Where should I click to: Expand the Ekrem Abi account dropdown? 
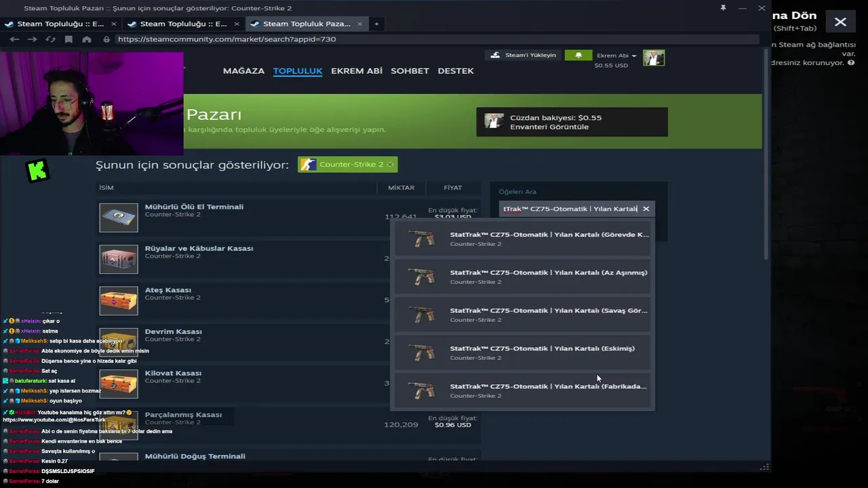[616, 56]
